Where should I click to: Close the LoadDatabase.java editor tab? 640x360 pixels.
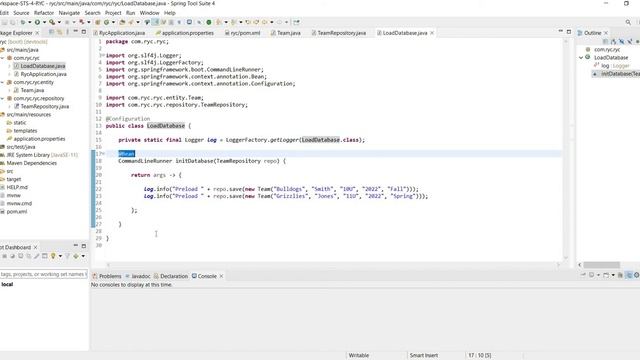tap(432, 33)
